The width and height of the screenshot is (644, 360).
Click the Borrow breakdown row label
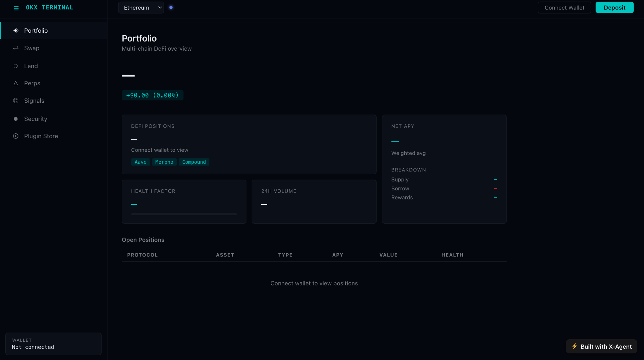point(400,188)
